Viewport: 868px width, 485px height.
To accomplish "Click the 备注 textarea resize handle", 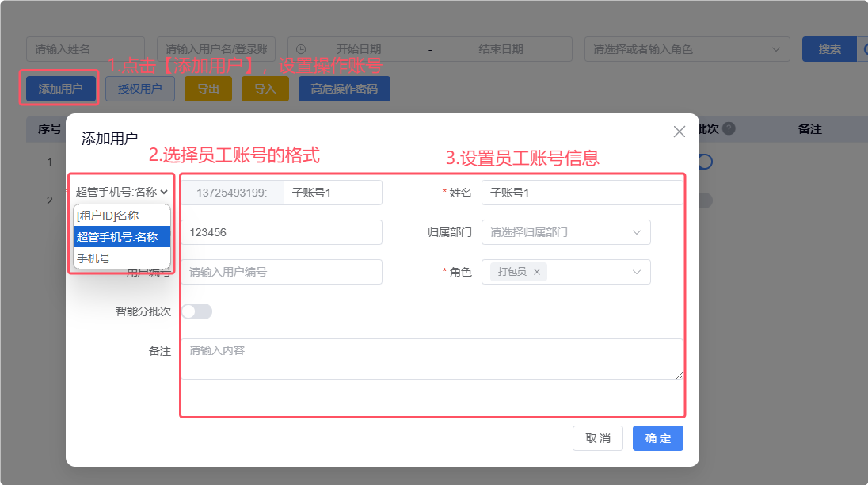I will click(679, 375).
